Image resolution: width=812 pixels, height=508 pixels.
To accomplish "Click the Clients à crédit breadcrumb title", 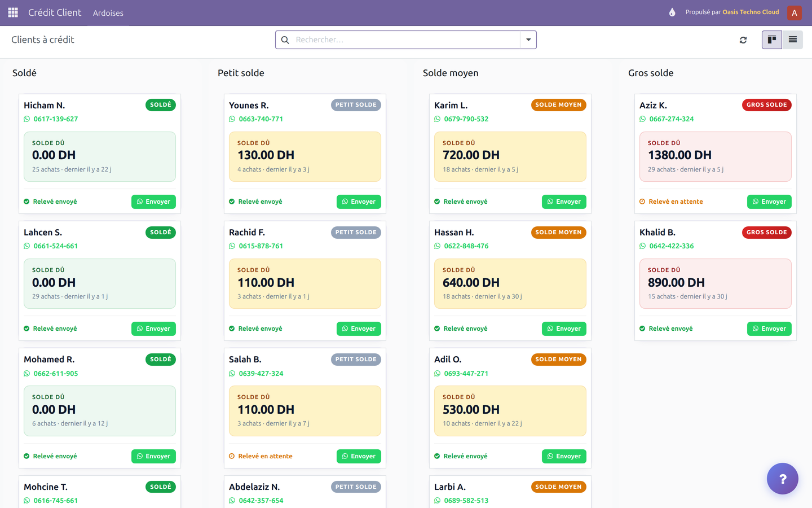I will (43, 40).
